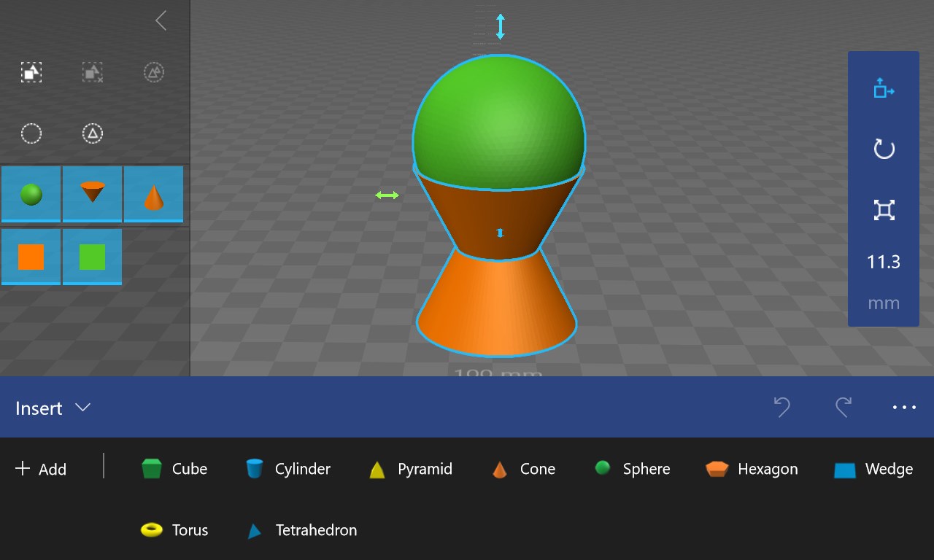Select the Scale tool
This screenshot has height=560, width=934.
[x=884, y=209]
